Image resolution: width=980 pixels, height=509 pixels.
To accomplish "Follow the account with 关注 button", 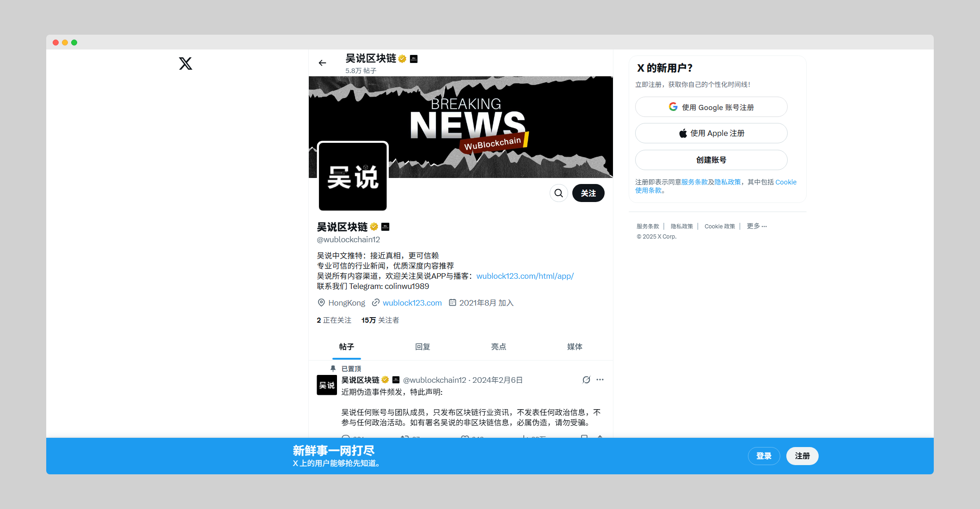I will point(588,193).
